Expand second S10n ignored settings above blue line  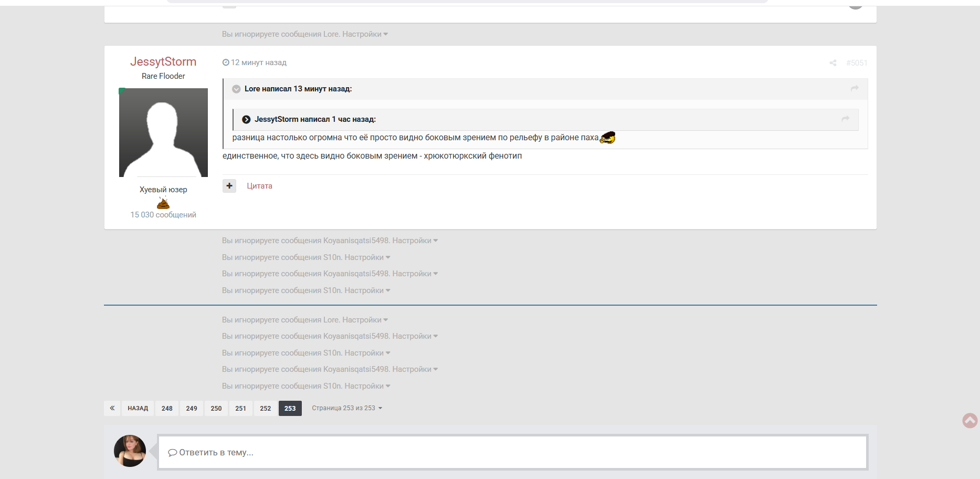[367, 290]
